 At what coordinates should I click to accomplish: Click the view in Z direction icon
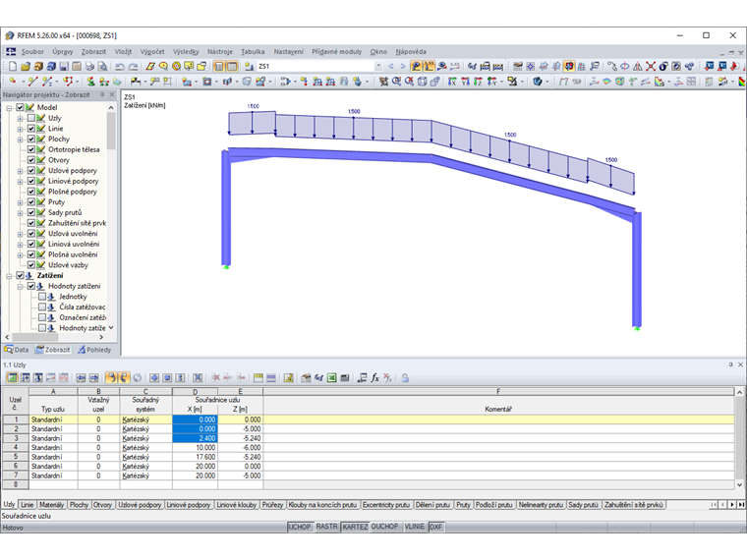click(x=478, y=82)
